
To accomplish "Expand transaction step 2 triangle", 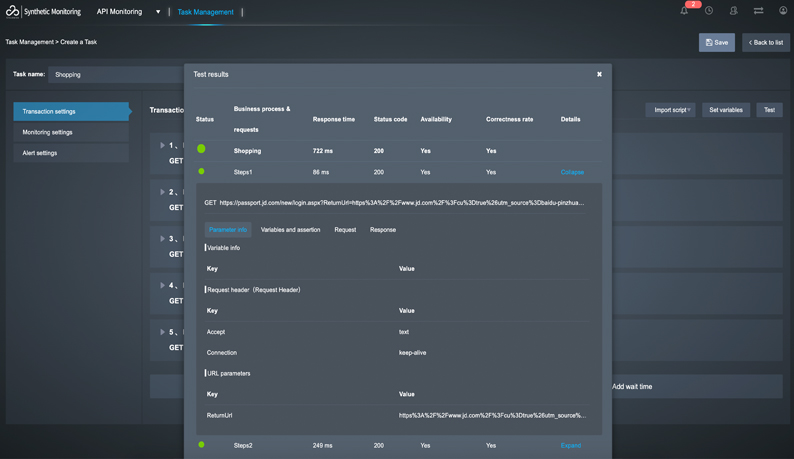I will [162, 192].
